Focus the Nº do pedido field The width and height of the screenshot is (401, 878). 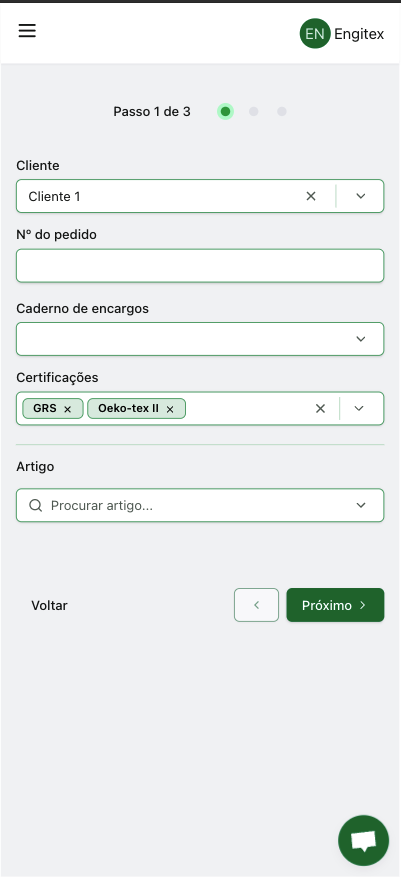click(200, 266)
